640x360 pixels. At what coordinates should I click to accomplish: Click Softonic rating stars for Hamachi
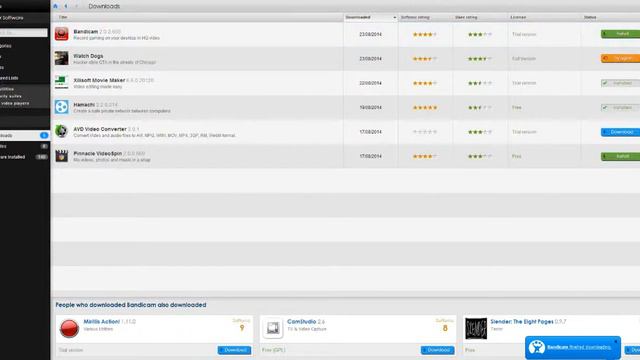pyautogui.click(x=424, y=108)
